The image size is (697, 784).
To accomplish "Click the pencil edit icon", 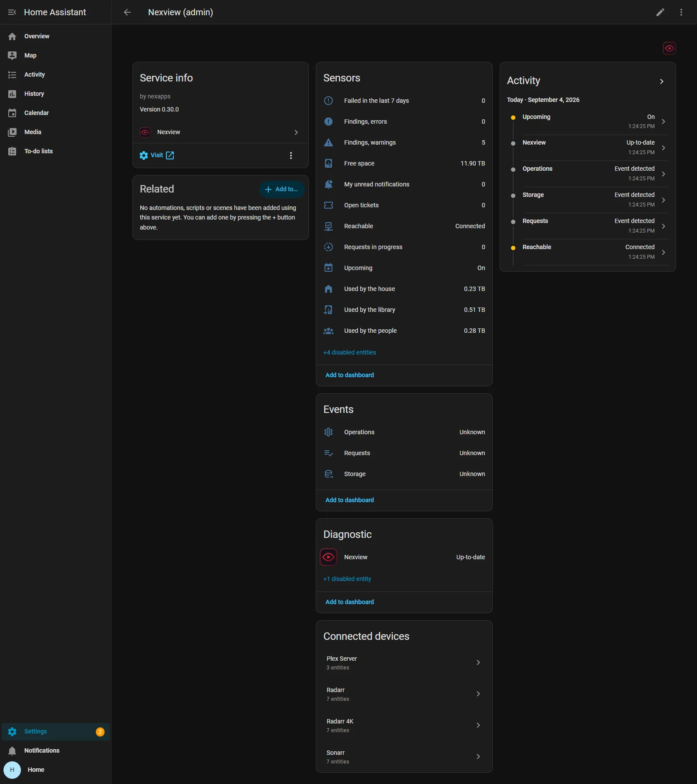I will tap(660, 12).
